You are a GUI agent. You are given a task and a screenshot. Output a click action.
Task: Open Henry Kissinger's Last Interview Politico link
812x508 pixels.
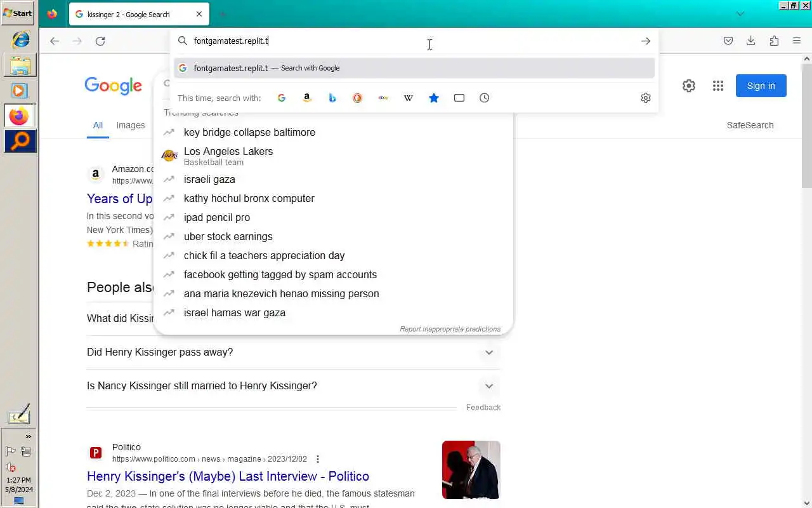228,476
